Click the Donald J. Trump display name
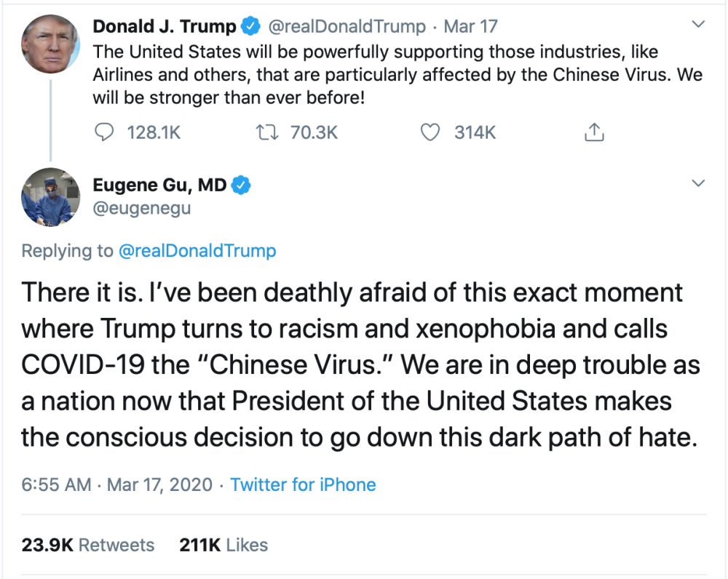The image size is (728, 579). point(165,27)
